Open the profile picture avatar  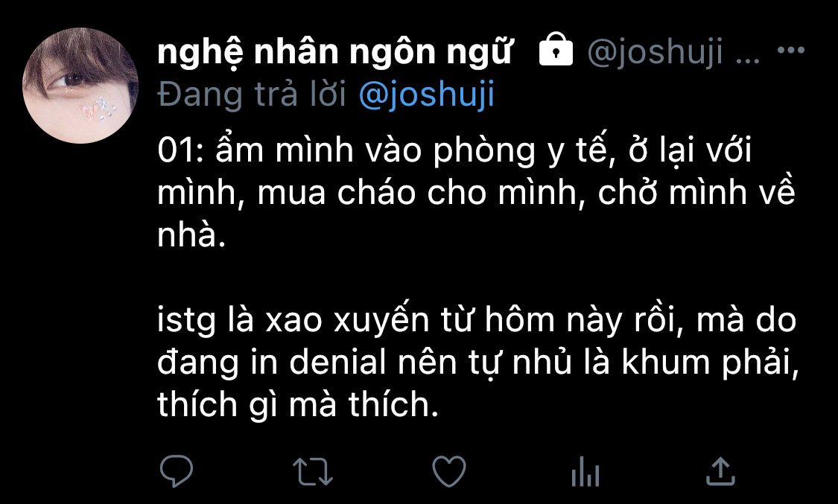(80, 86)
